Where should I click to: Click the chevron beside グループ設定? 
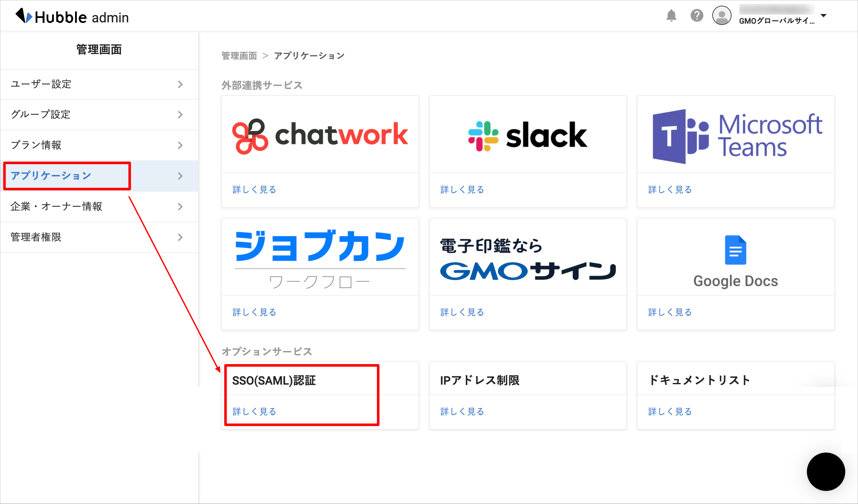coord(180,114)
